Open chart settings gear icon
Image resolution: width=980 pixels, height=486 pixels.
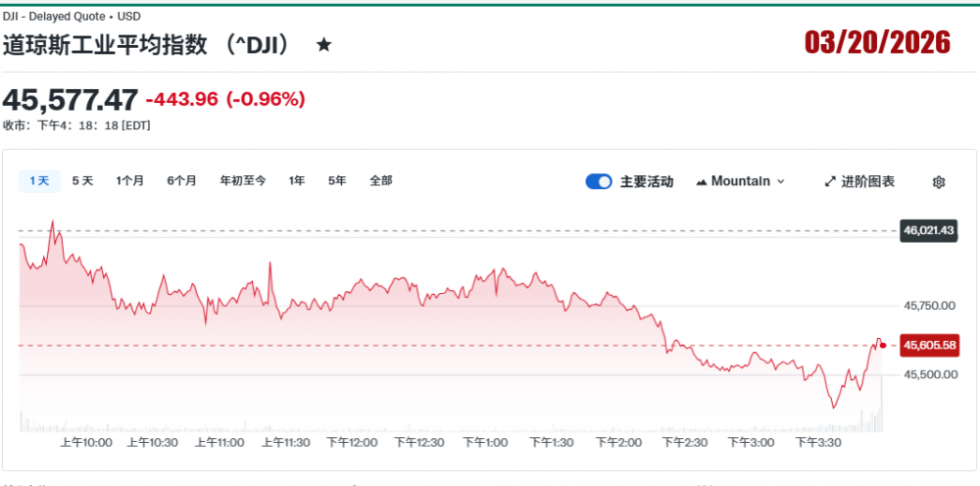pyautogui.click(x=938, y=181)
